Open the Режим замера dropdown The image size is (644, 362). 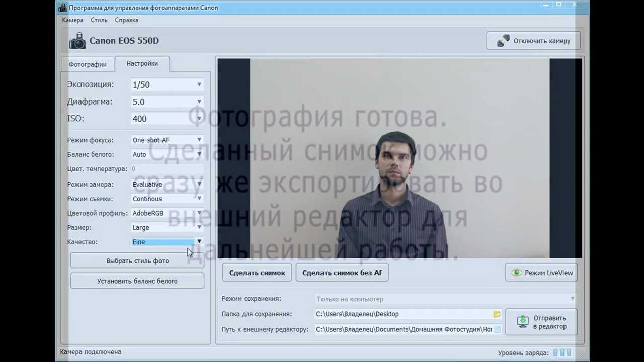167,184
